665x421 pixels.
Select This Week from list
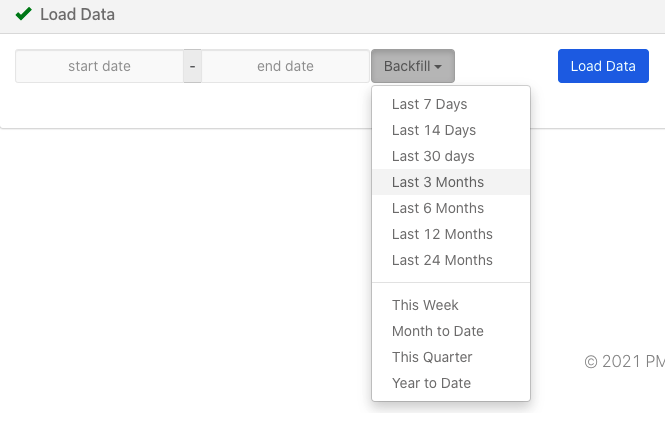(451, 305)
